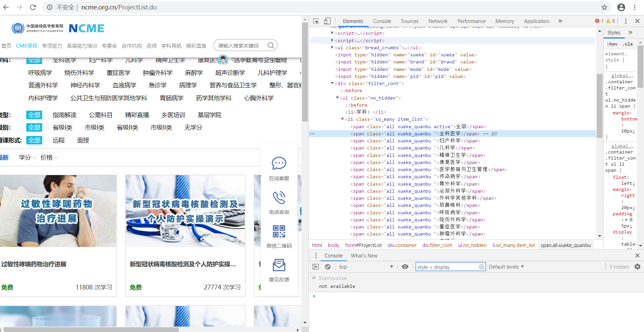Click the CME项目 navigation link
Image resolution: width=644 pixels, height=332 pixels.
[x=27, y=46]
